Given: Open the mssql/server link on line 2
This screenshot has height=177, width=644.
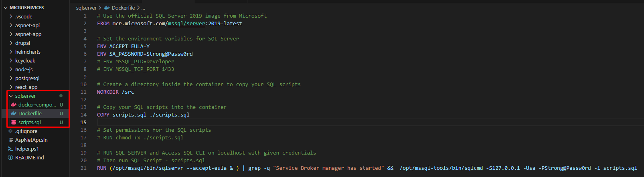Looking at the screenshot, I should 186,24.
